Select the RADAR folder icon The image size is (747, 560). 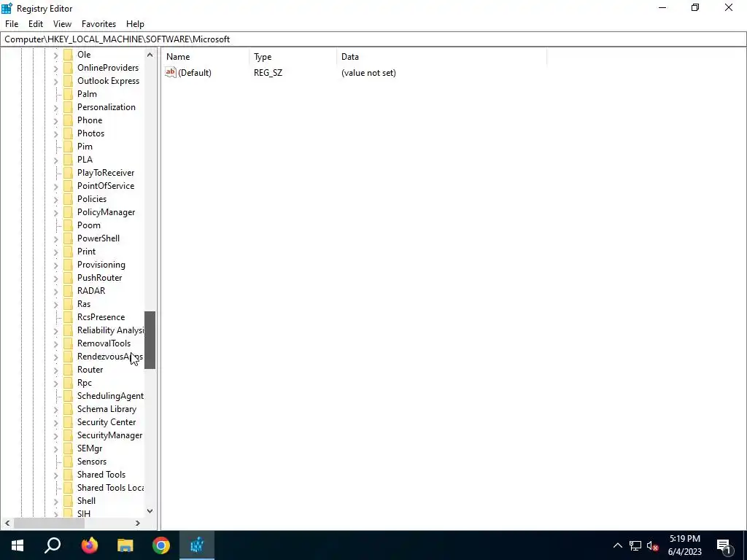pyautogui.click(x=68, y=290)
